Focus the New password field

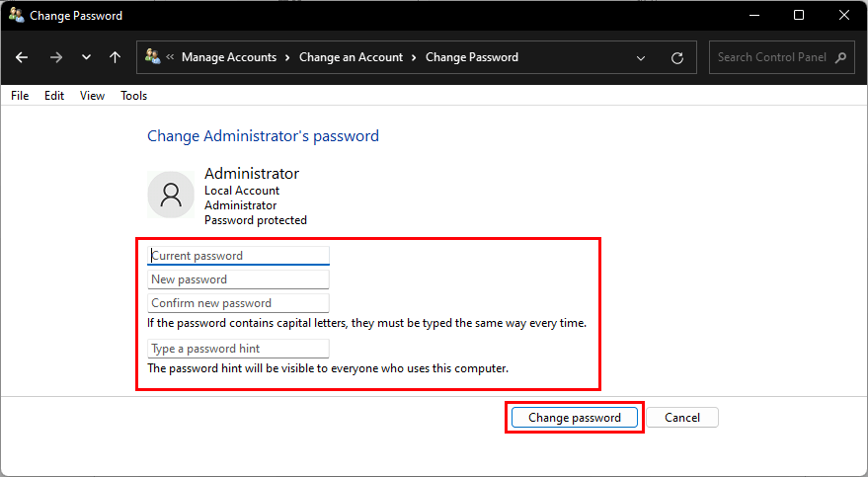[239, 279]
